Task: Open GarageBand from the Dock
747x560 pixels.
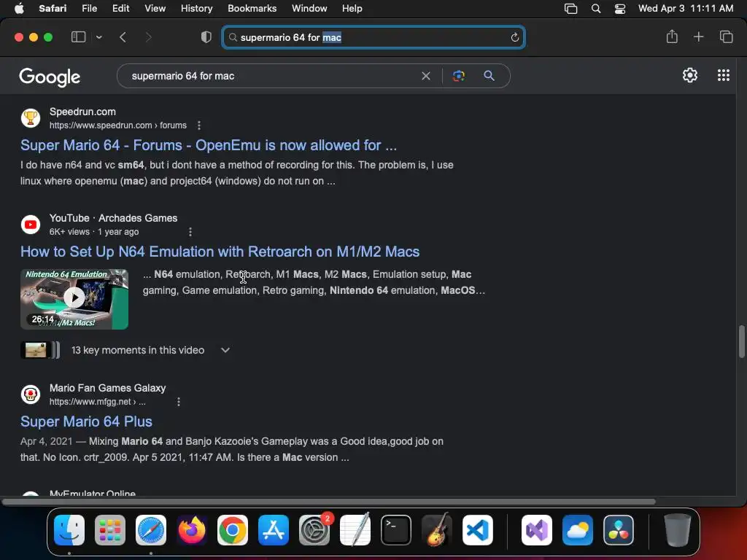Action: tap(437, 530)
